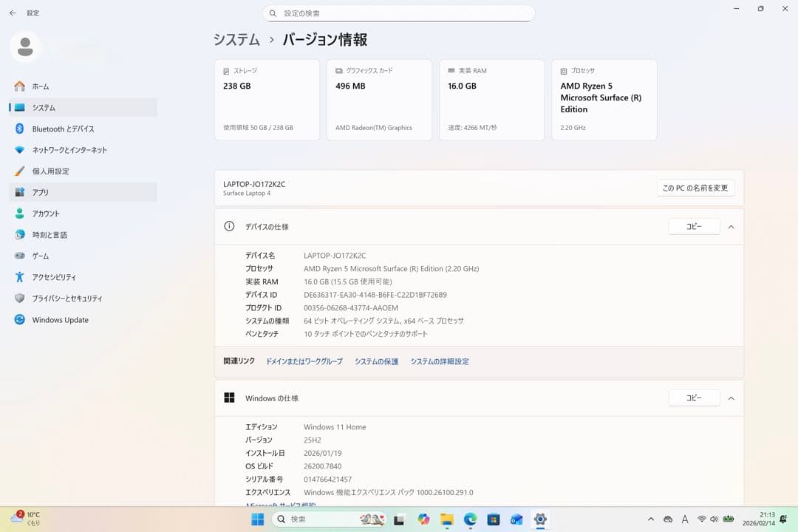This screenshot has height=532, width=798.
Task: Click the インストール日 value 2026/01/19
Action: pos(323,453)
